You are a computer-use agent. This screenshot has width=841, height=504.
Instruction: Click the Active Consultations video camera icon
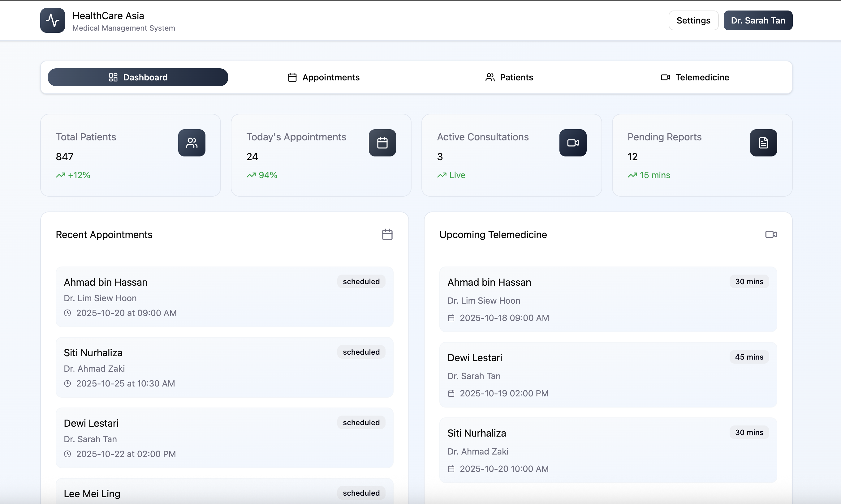pyautogui.click(x=573, y=143)
